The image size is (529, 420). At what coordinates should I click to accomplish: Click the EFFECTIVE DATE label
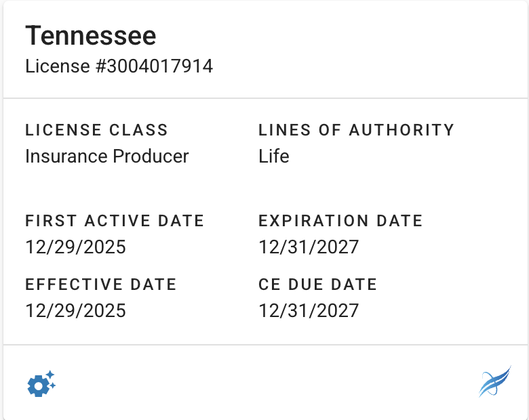[100, 285]
